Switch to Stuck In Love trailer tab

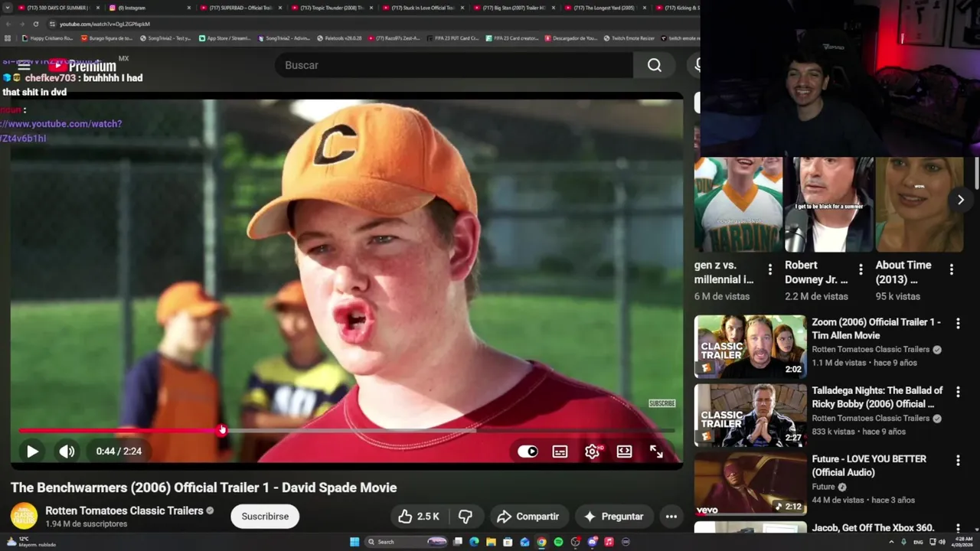[423, 8]
